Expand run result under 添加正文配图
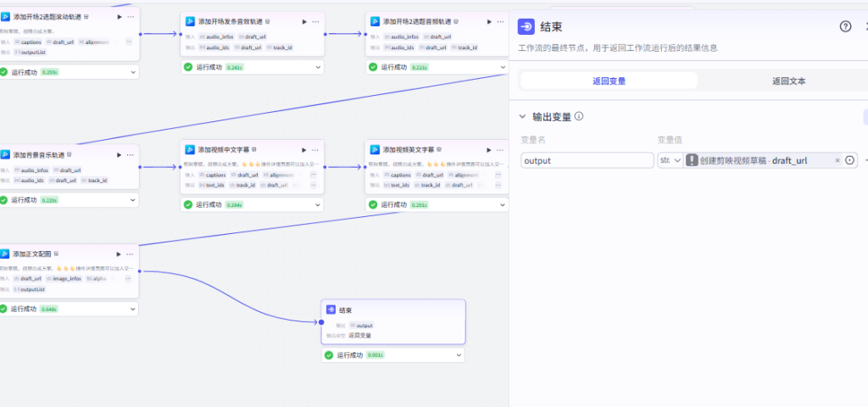 coord(133,309)
